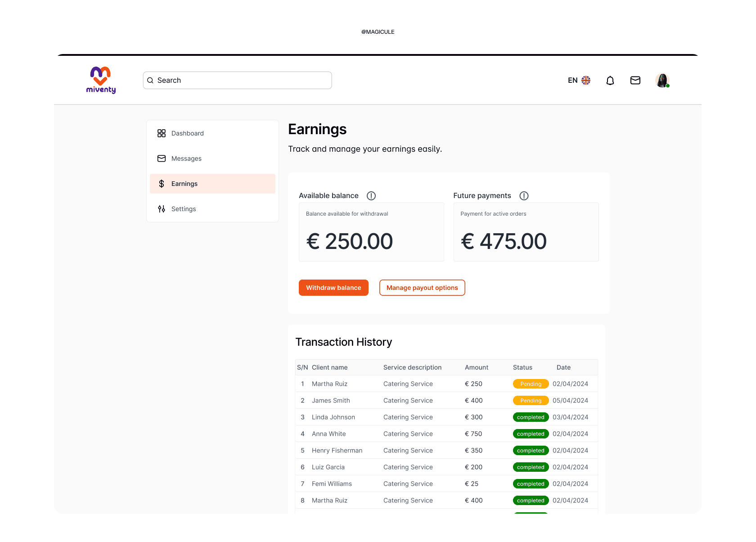The height and width of the screenshot is (542, 756).
Task: Click the search magnifier icon
Action: 150,81
